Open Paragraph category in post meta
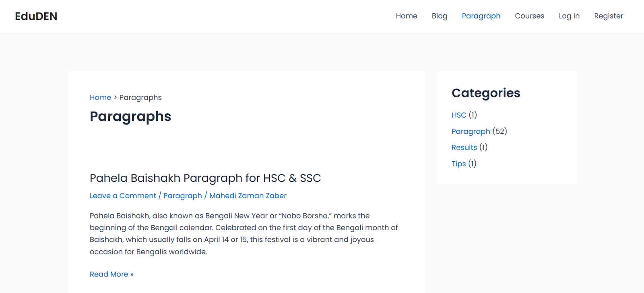Screen dimensions: 644x293 (183, 196)
